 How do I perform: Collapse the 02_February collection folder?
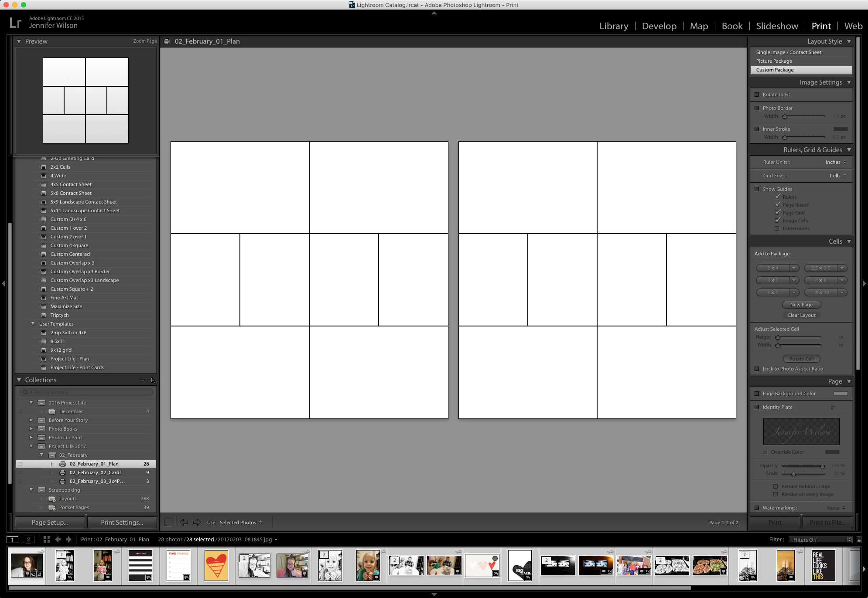(x=42, y=455)
